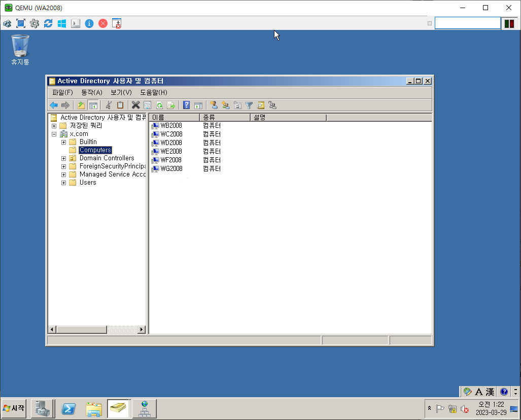Screen dimensions: 521x420
Task: Open the Recycle Bin 휴지통 icon
Action: (x=20, y=50)
